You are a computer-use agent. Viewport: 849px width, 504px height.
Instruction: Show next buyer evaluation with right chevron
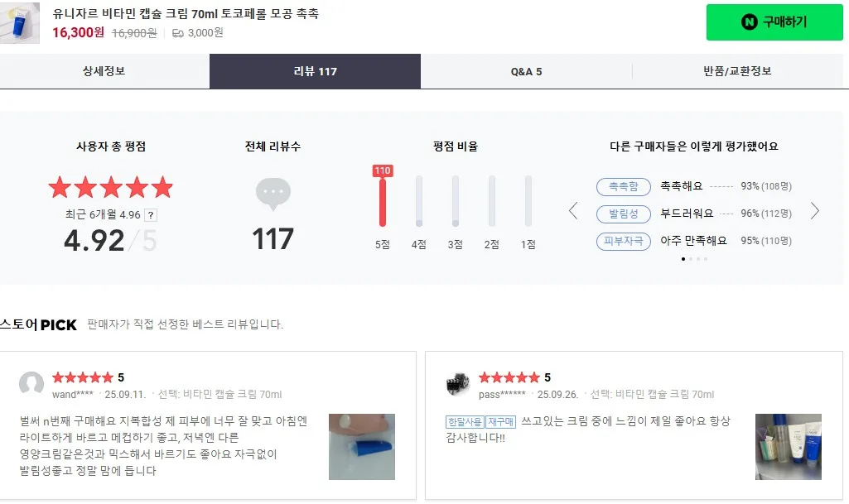point(814,211)
